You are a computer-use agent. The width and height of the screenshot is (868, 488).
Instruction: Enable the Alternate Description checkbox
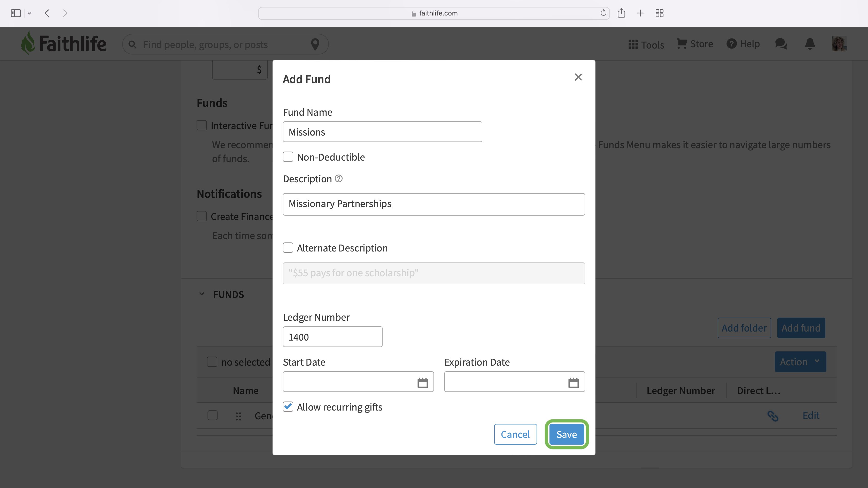tap(288, 248)
